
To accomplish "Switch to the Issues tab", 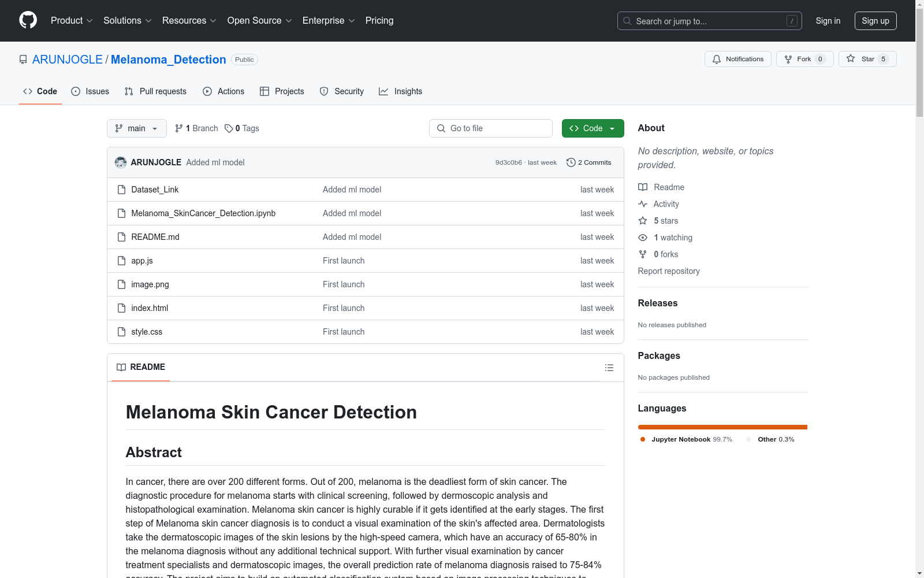I will (90, 91).
